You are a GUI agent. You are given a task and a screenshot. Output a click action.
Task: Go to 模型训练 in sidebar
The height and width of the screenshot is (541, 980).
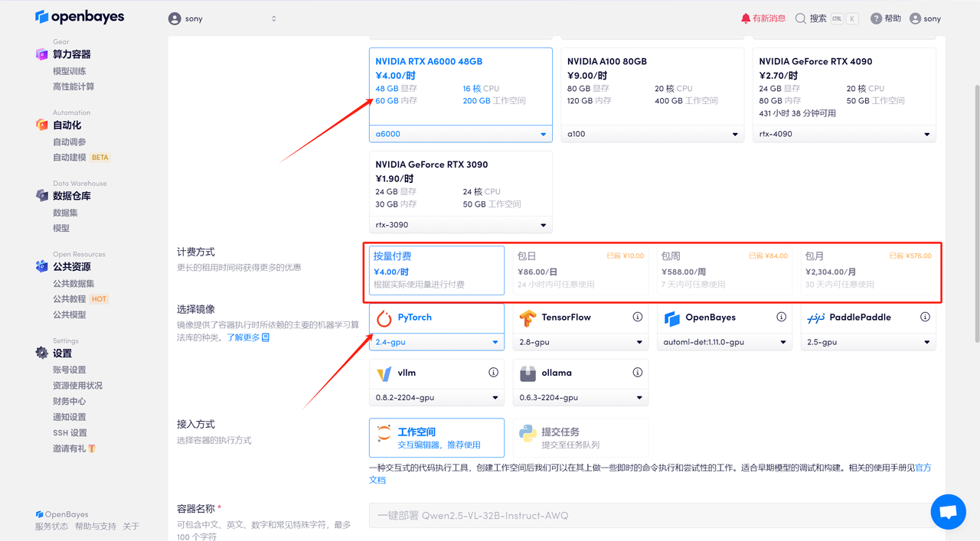click(70, 71)
